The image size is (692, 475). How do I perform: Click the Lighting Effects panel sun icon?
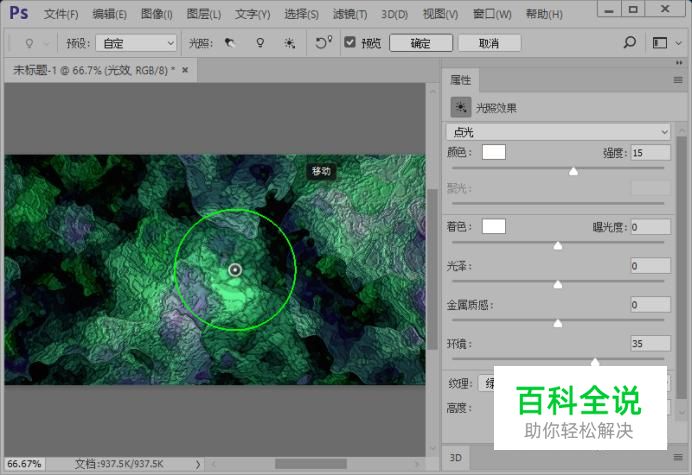[x=461, y=107]
